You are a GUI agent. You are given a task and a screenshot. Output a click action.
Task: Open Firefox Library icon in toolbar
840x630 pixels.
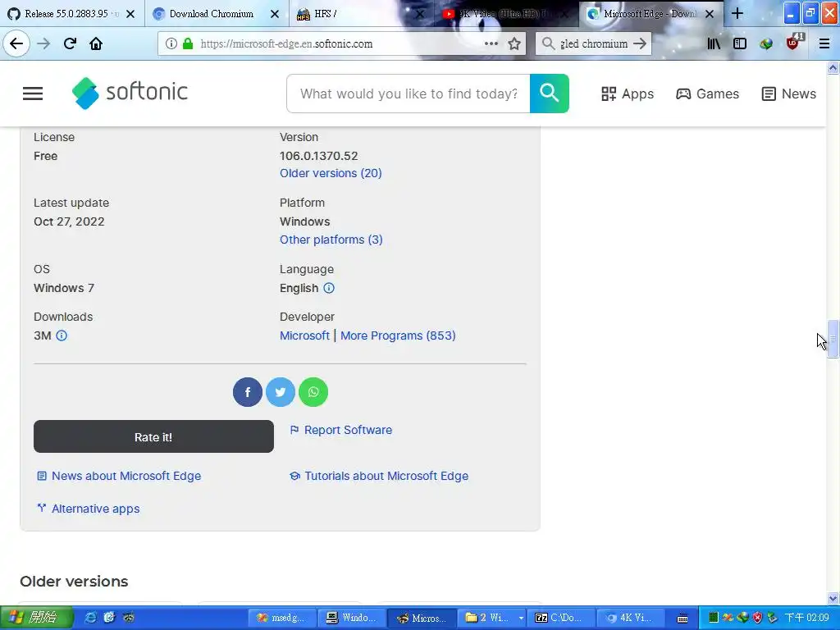(x=714, y=43)
